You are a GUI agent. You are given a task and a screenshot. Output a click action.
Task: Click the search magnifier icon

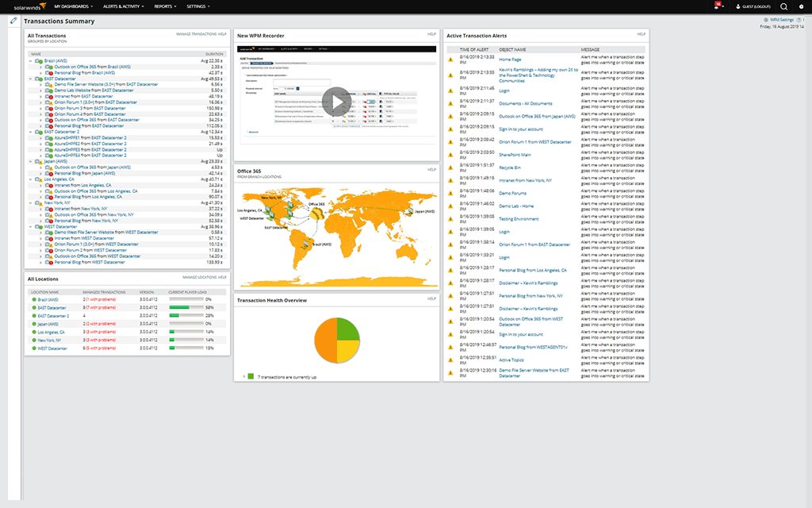pos(783,6)
